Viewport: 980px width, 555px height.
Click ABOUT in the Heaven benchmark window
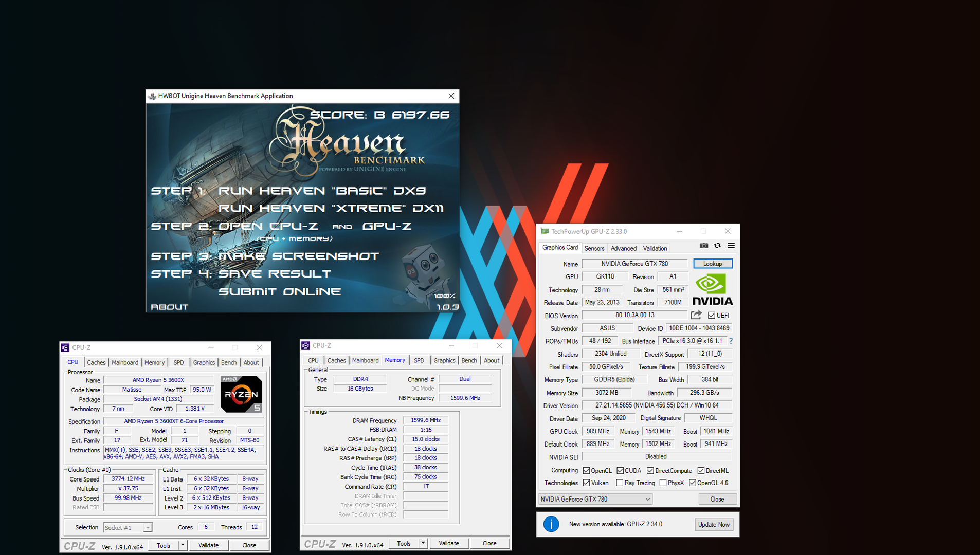pyautogui.click(x=169, y=307)
